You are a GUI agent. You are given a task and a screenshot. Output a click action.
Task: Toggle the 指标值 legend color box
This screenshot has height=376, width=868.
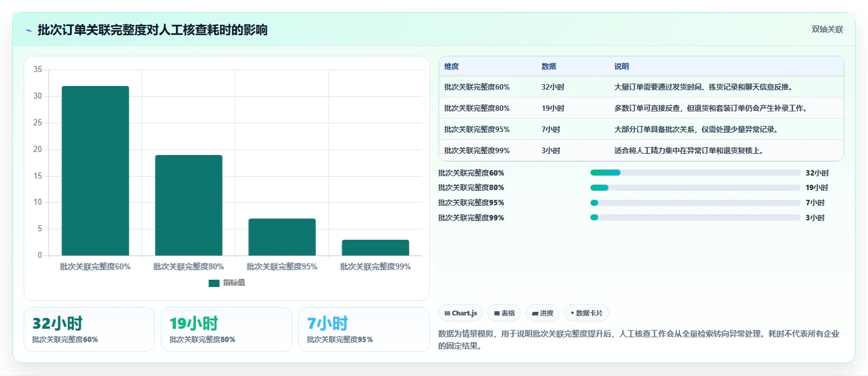click(214, 283)
